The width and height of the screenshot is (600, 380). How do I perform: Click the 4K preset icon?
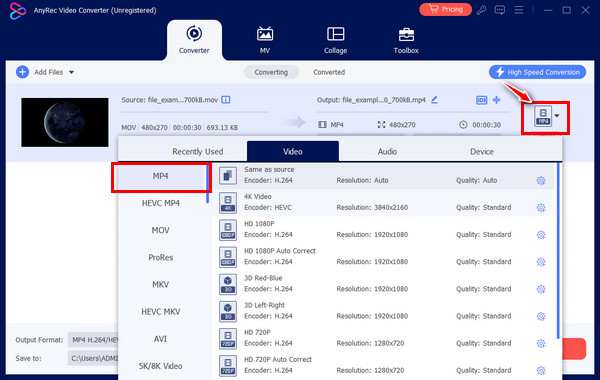click(x=228, y=203)
